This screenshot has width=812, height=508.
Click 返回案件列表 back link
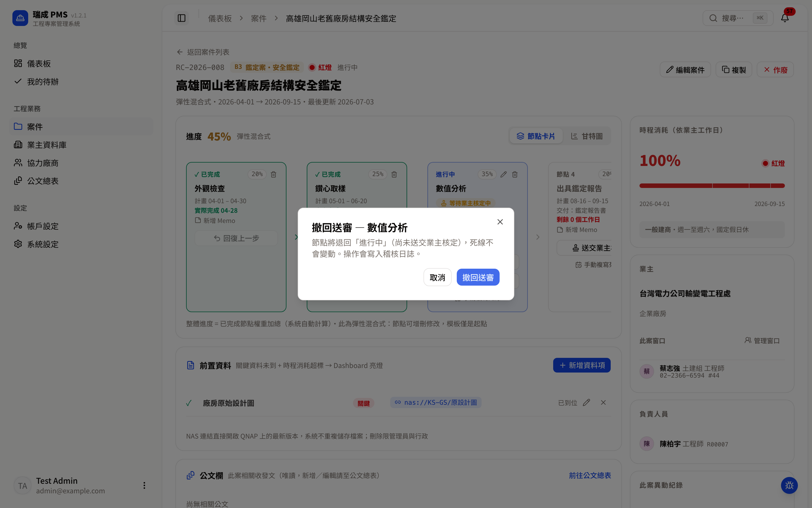pos(203,52)
